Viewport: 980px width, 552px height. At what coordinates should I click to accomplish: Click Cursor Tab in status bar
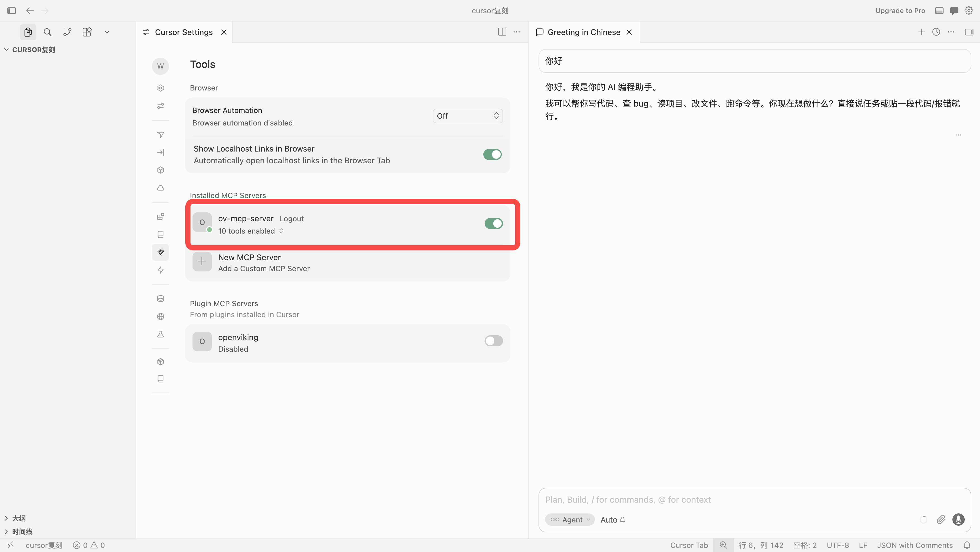pos(689,545)
